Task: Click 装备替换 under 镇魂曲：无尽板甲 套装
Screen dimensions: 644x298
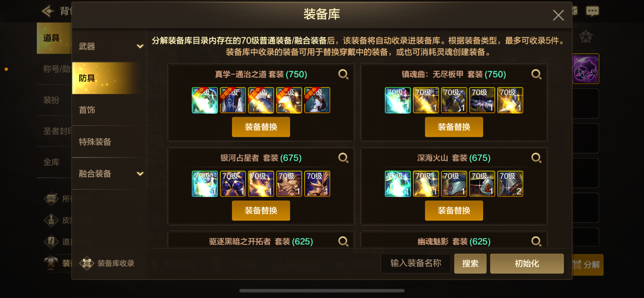Action: click(454, 127)
